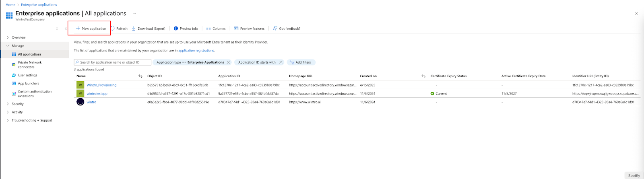Click the Wintro_Provisioning green W icon
This screenshot has height=179, width=644.
80,85
